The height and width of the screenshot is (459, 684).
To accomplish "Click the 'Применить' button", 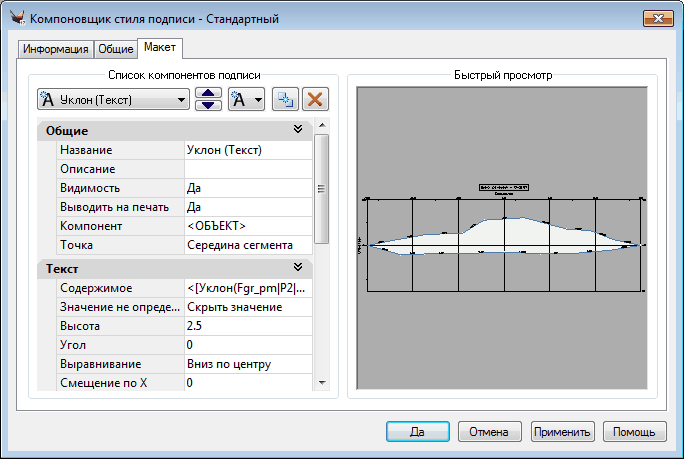I will 563,432.
